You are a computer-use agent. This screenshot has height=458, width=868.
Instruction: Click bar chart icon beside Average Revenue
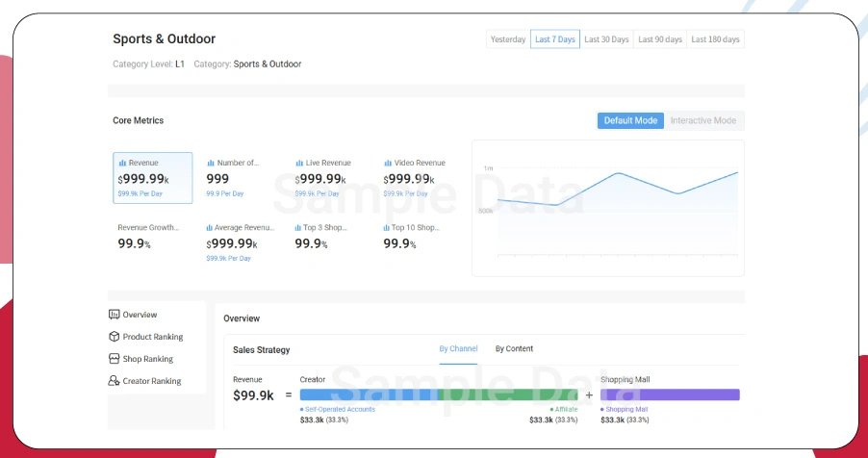(210, 228)
